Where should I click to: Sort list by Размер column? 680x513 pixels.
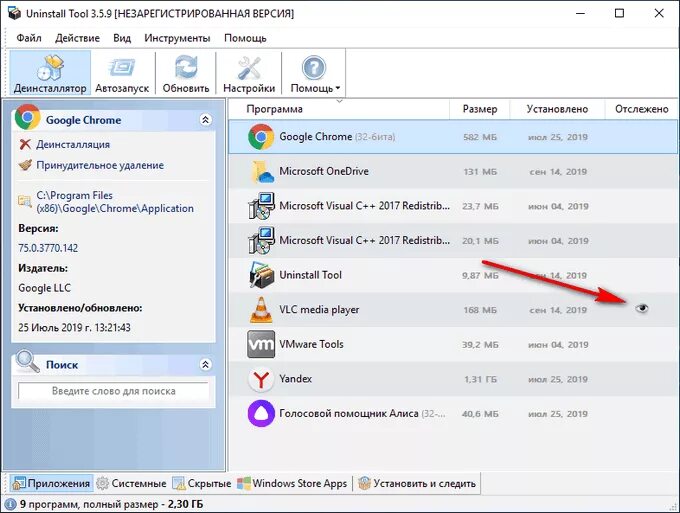(480, 109)
